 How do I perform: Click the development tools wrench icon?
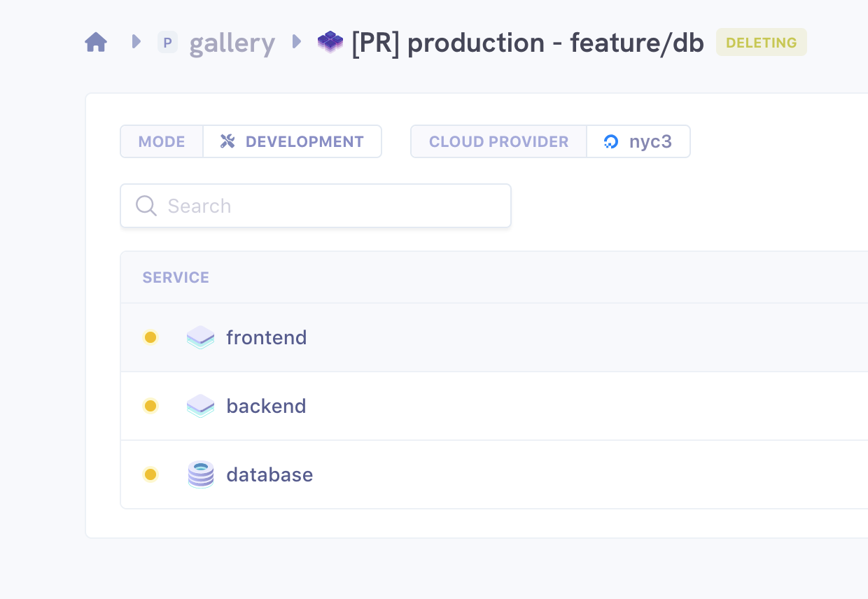click(227, 141)
